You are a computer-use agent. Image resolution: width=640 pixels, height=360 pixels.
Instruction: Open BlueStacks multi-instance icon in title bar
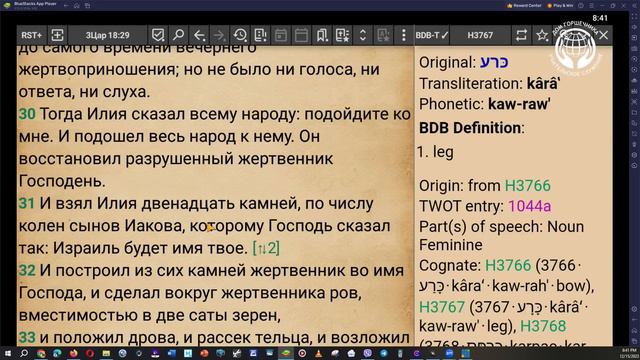[87, 6]
